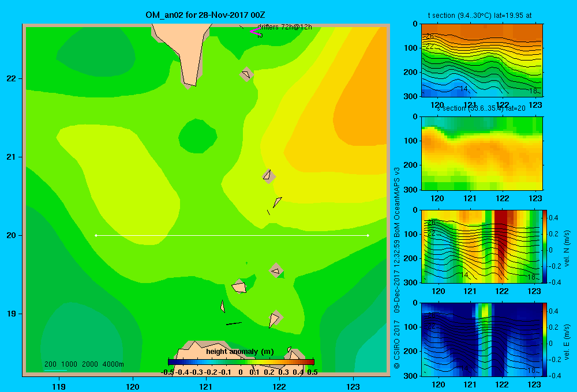The image size is (577, 392).
Task: Click the 'height anomaly (m)' colorbar label
Action: 240,352
